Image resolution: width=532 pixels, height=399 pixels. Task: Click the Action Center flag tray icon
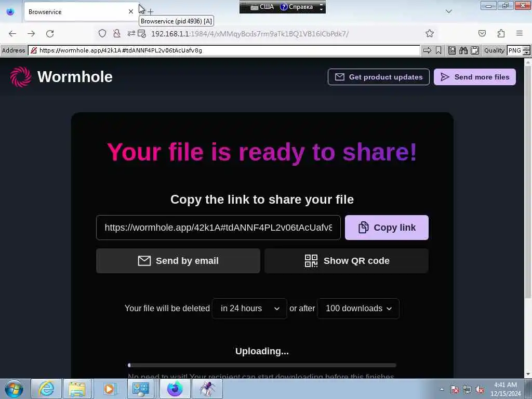455,390
